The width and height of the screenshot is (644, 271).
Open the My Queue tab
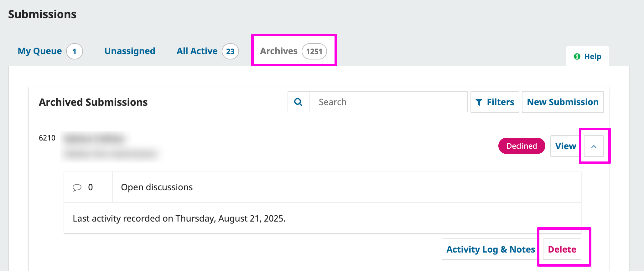(x=40, y=51)
